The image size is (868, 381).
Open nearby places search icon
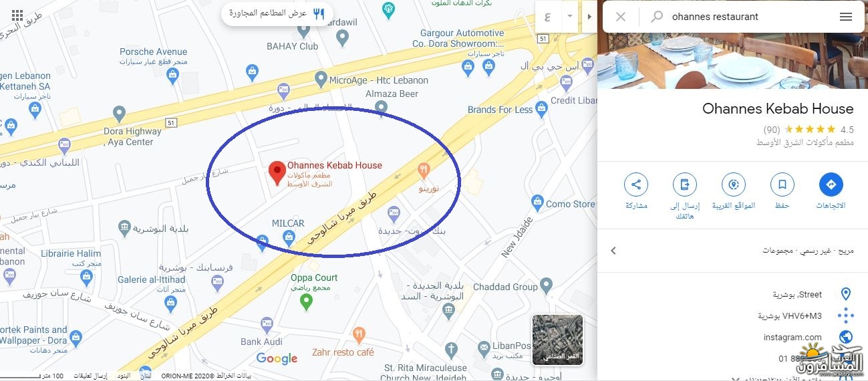tap(733, 184)
